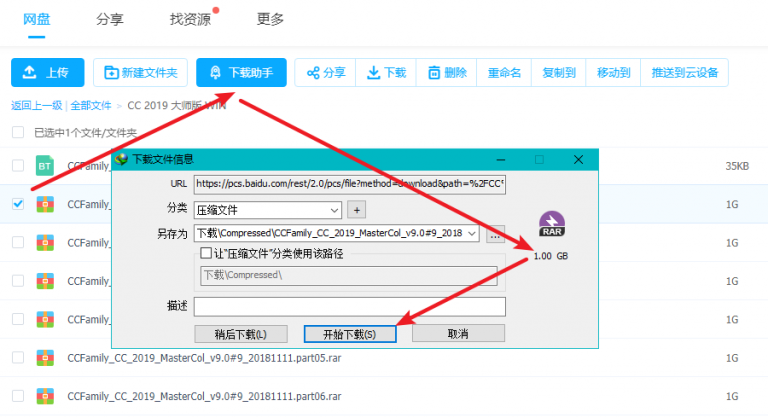Click into the URL field
The width and height of the screenshot is (768, 418).
(350, 184)
